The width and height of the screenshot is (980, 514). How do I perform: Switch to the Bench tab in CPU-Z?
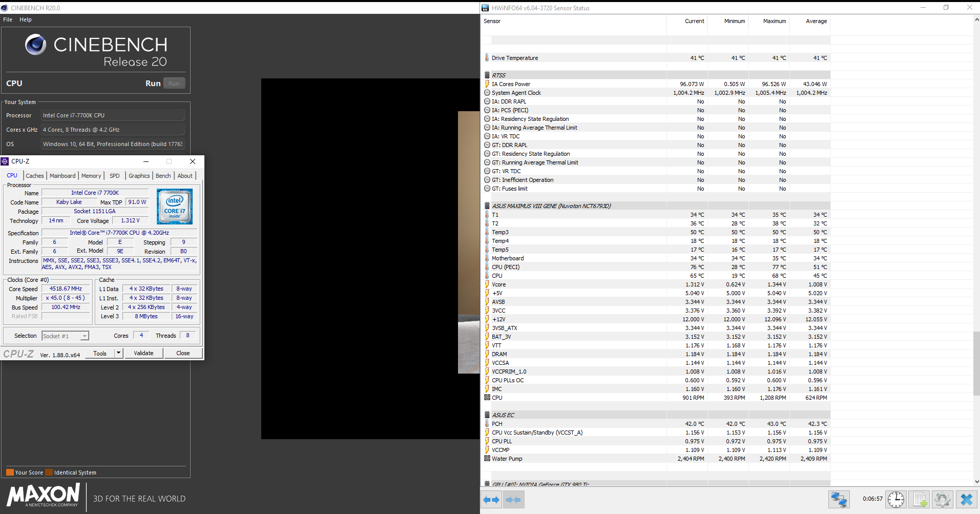point(163,176)
